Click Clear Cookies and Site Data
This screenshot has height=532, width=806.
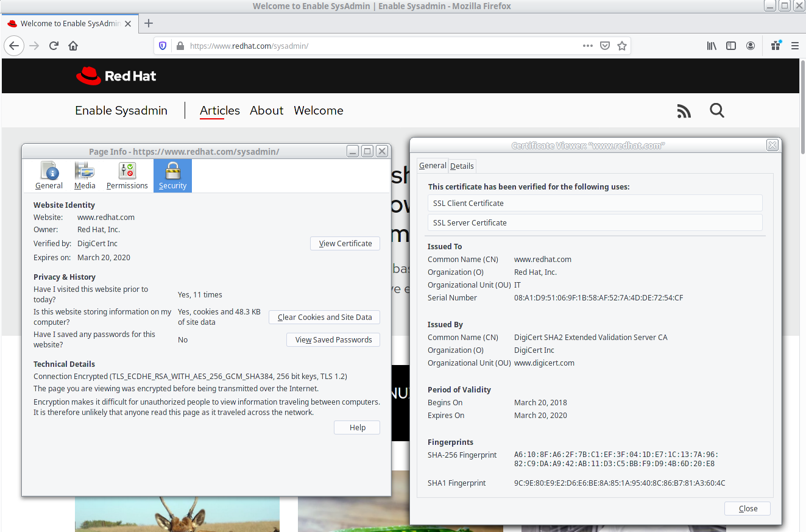click(324, 317)
